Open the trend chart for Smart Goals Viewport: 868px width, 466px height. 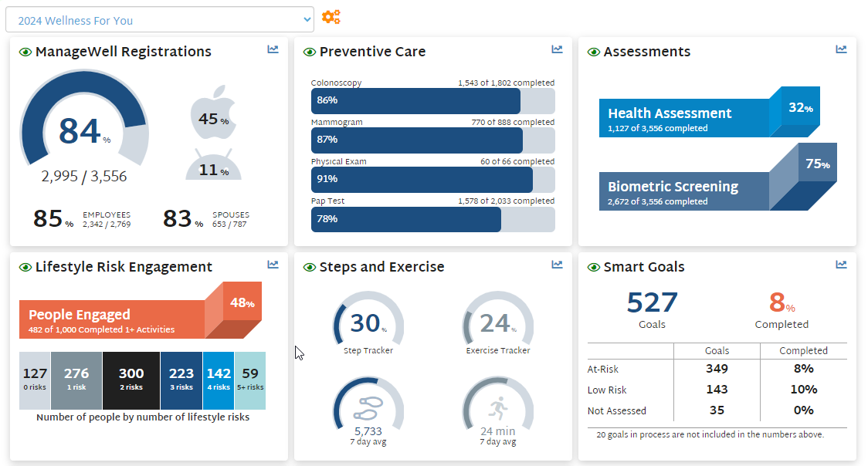(x=840, y=264)
